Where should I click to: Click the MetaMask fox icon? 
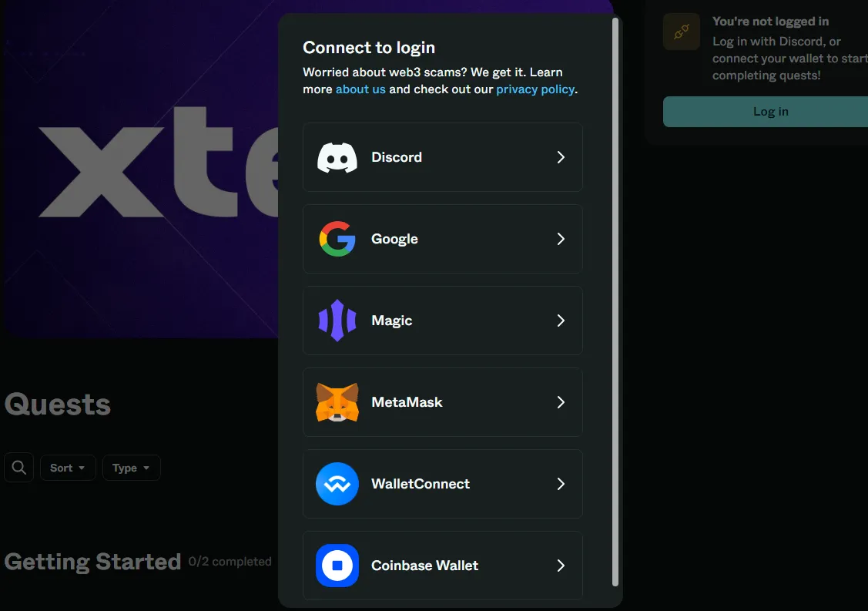pos(337,402)
